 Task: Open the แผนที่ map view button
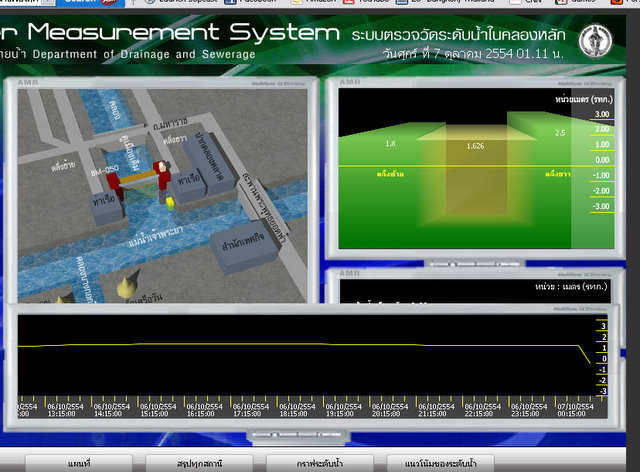pos(79,464)
